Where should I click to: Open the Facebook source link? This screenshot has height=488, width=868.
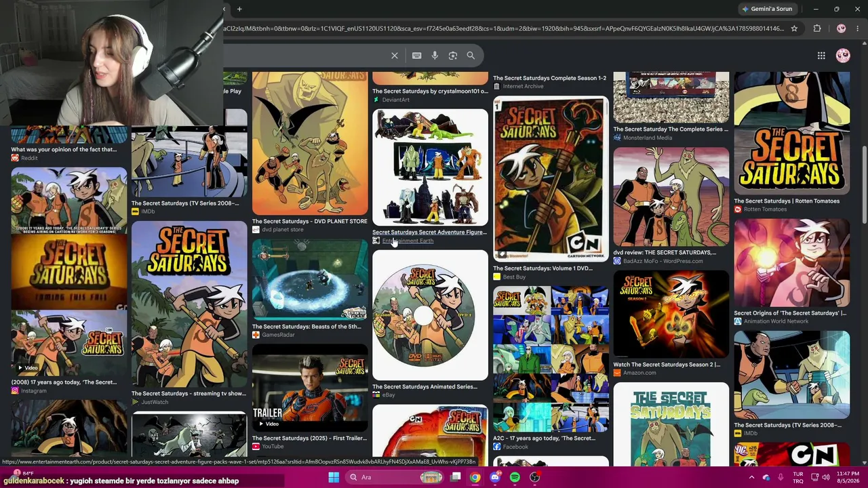point(515,447)
